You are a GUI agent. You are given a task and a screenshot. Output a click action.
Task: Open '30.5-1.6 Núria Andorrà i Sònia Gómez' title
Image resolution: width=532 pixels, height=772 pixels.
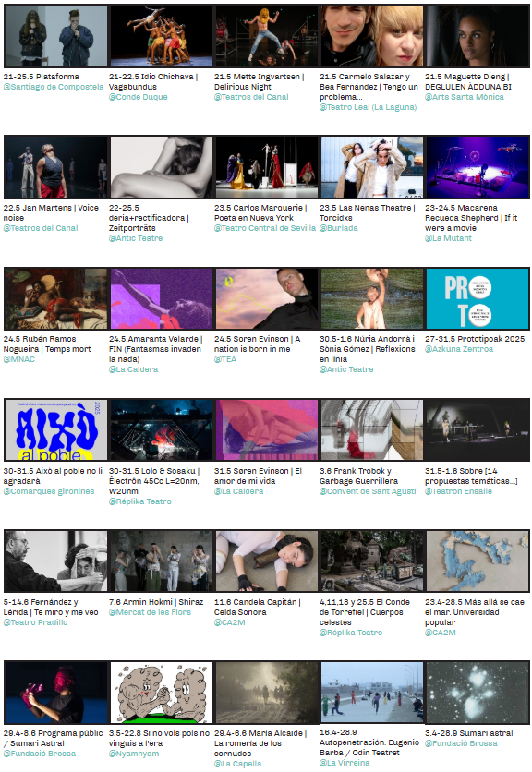(x=368, y=349)
